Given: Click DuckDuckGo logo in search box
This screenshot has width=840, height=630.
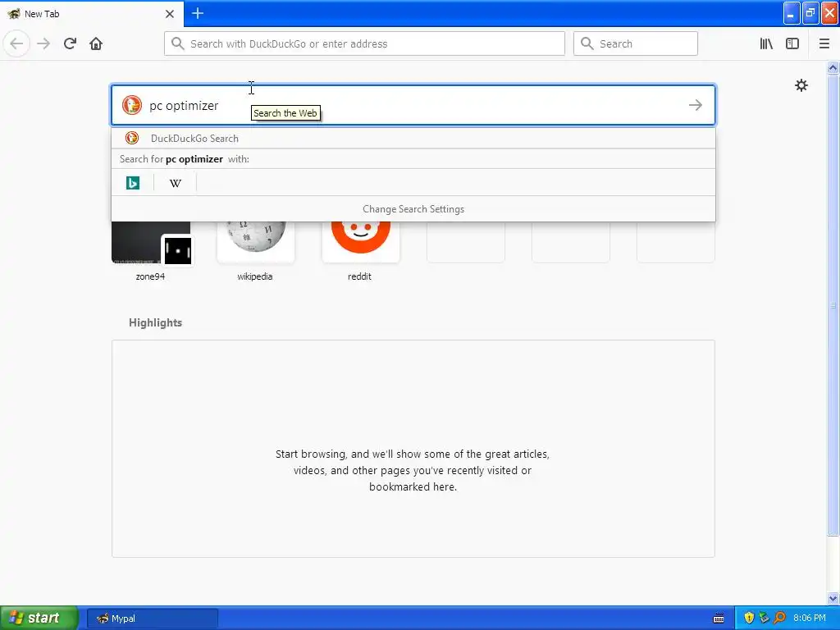Looking at the screenshot, I should click(132, 105).
